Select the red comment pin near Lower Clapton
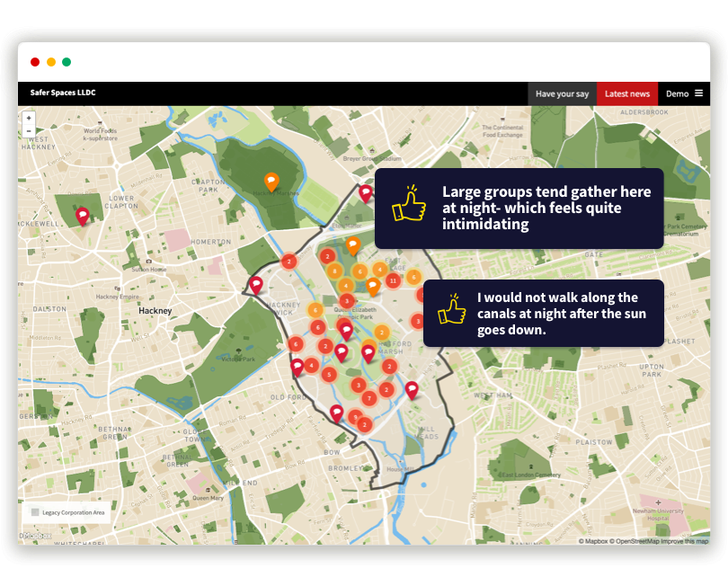The width and height of the screenshot is (728, 586). coord(83,216)
